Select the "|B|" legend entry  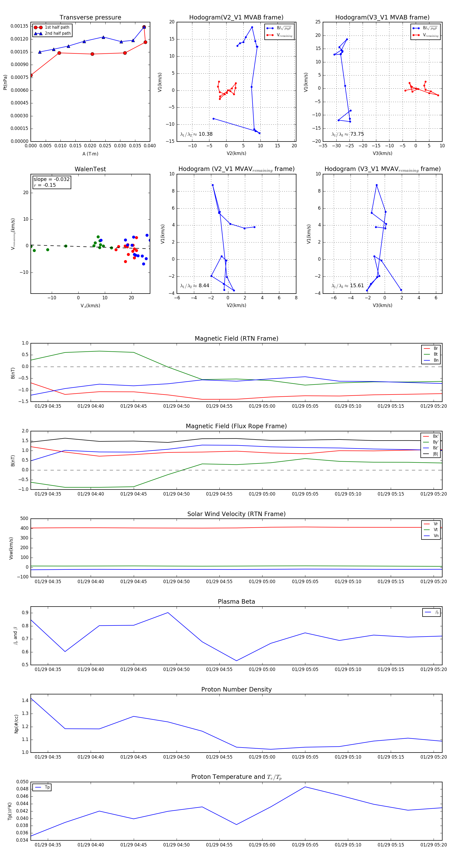click(431, 454)
